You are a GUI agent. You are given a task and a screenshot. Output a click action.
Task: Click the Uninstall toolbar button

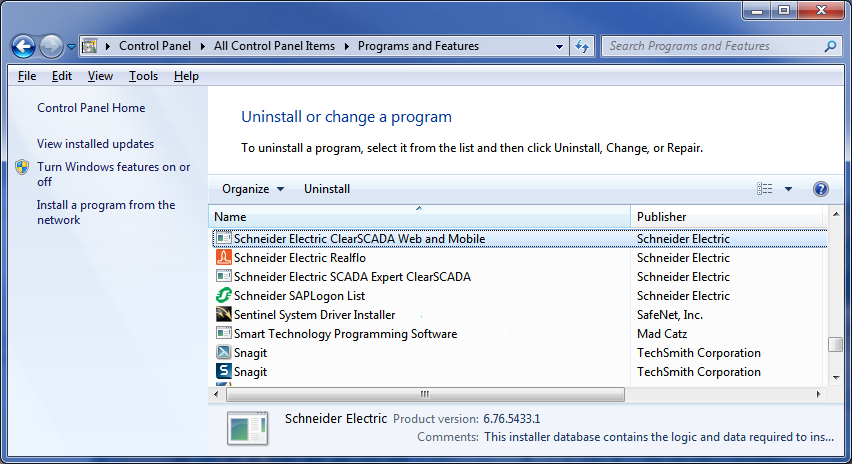coord(327,189)
